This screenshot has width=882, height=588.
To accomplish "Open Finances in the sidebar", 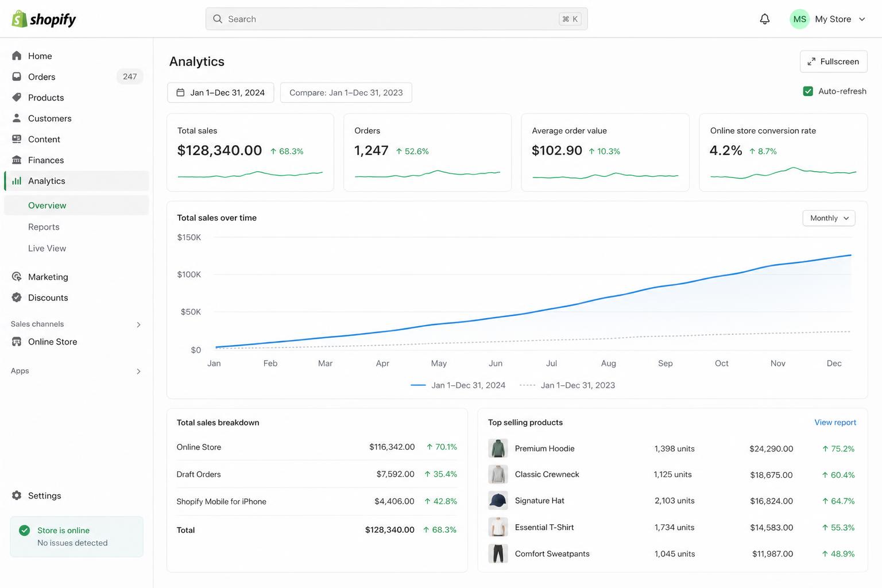I will coord(76,160).
